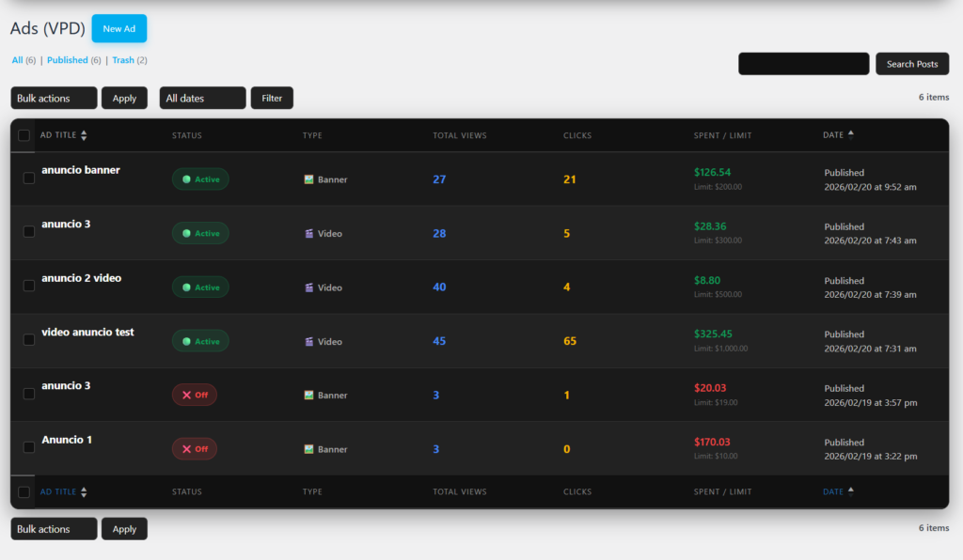Select the checkbox for video anuncio test
The image size is (963, 560).
point(29,339)
